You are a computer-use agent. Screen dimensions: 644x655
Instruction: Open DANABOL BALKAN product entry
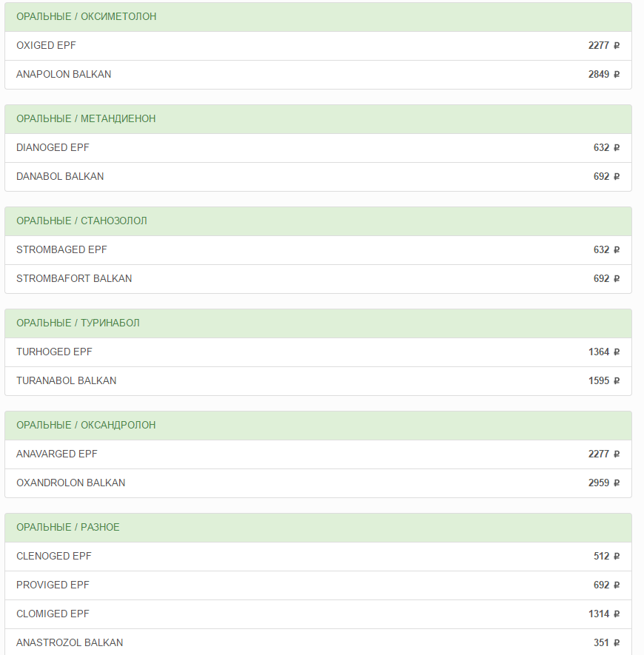pyautogui.click(x=60, y=177)
